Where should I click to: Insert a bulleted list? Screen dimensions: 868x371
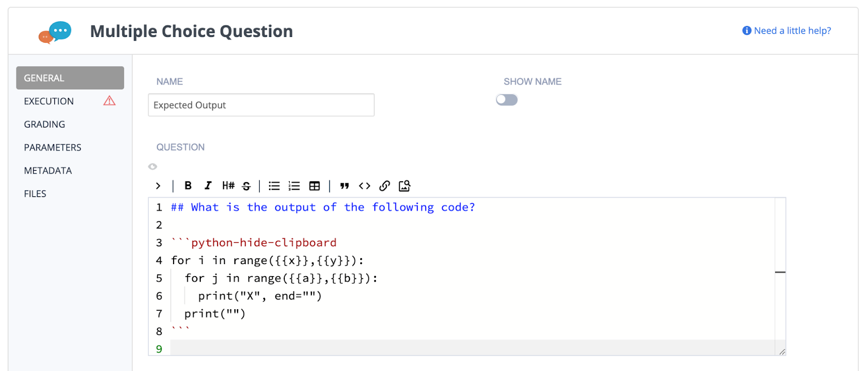pos(275,186)
